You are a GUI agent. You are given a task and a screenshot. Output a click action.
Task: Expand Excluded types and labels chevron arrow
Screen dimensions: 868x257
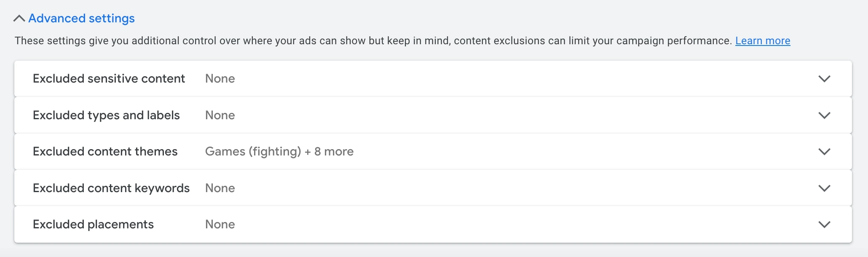824,115
